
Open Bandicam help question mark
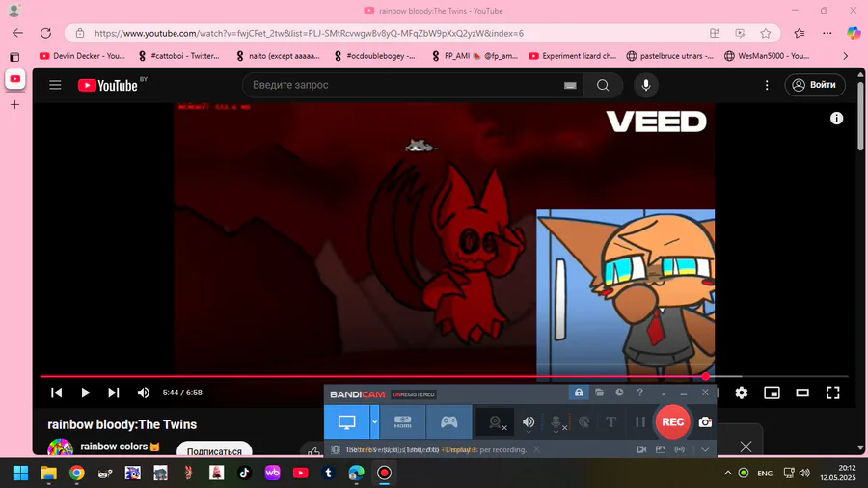[x=640, y=393]
